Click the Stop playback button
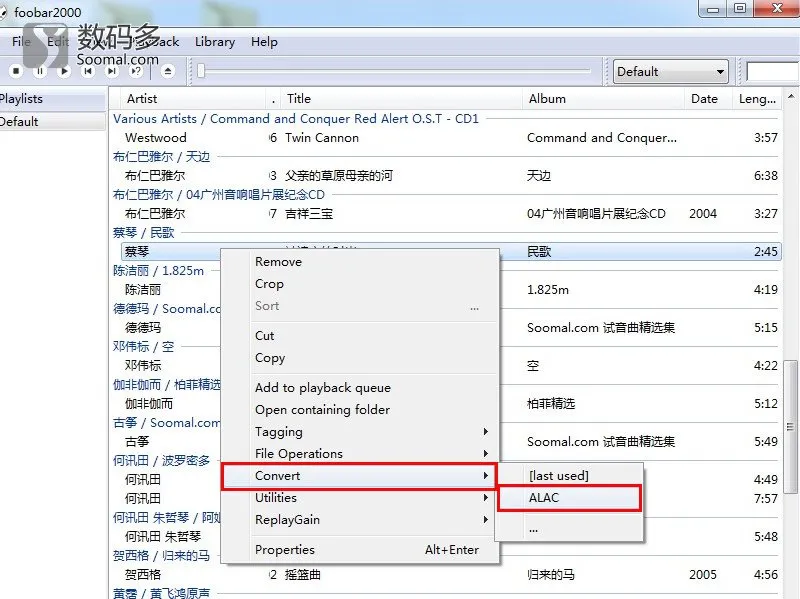 (x=16, y=71)
